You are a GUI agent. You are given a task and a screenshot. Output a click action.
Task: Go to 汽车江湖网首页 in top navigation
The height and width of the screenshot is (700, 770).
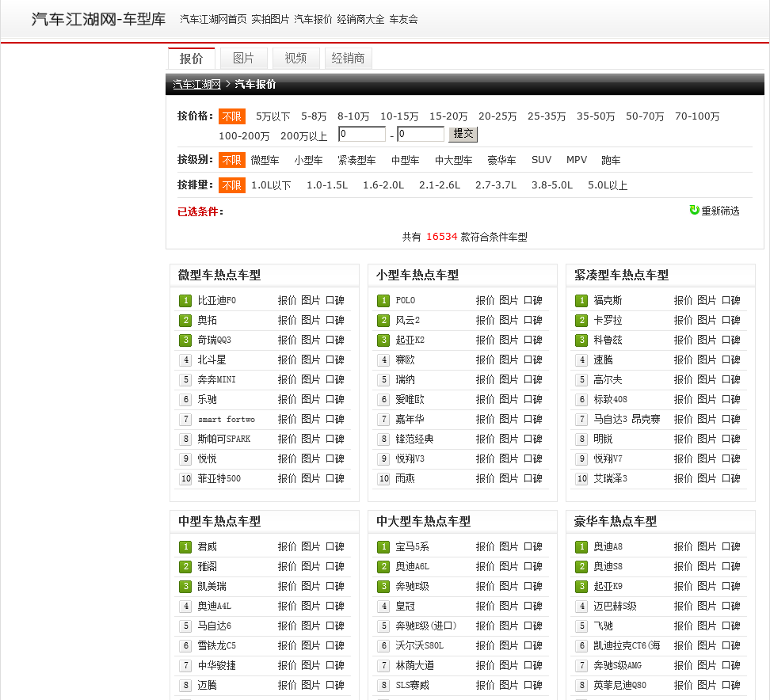point(213,19)
